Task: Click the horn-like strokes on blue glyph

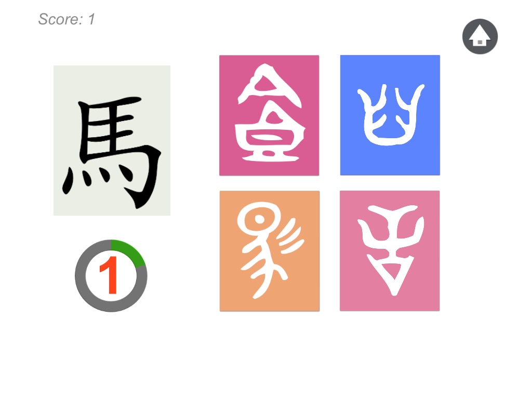Action: pos(391,98)
